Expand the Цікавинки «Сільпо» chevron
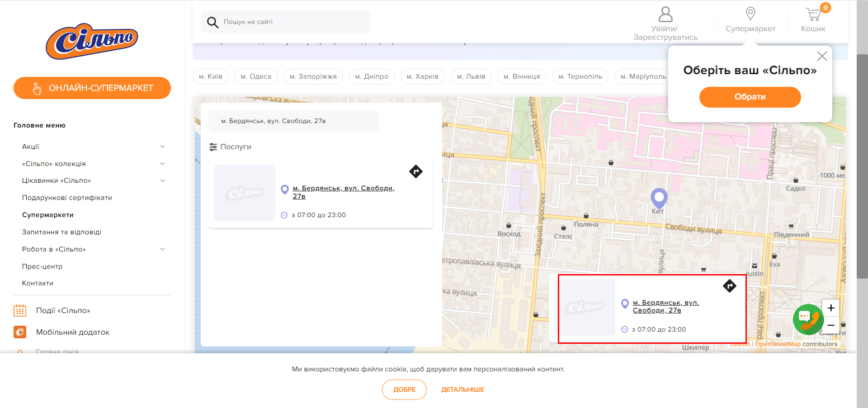 (x=162, y=180)
